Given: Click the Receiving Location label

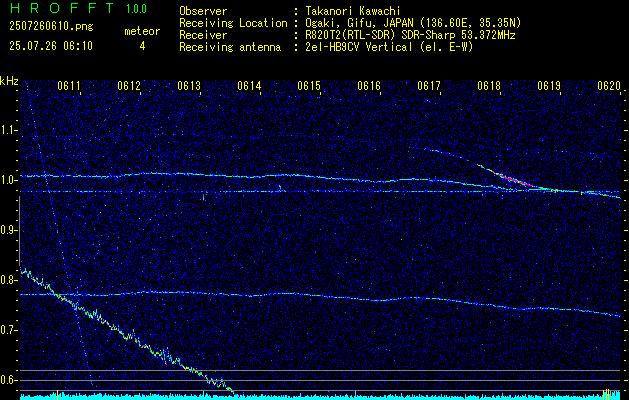Looking at the screenshot, I should (233, 23).
